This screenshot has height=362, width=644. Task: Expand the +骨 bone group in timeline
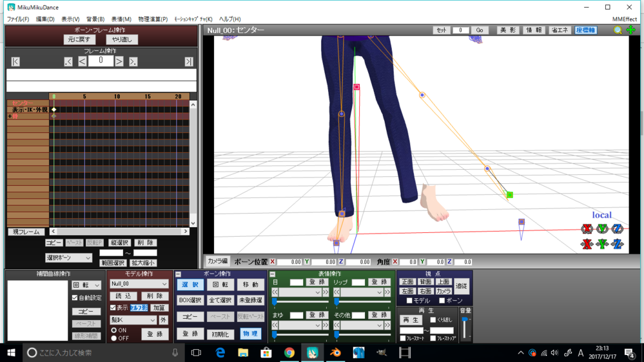coord(10,117)
